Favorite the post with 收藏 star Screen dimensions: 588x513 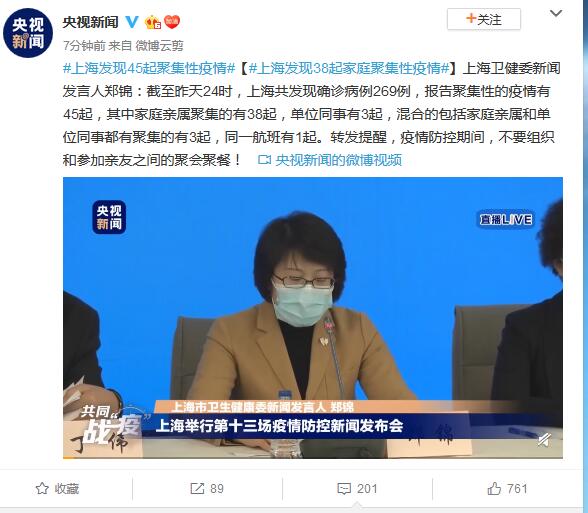(x=57, y=489)
